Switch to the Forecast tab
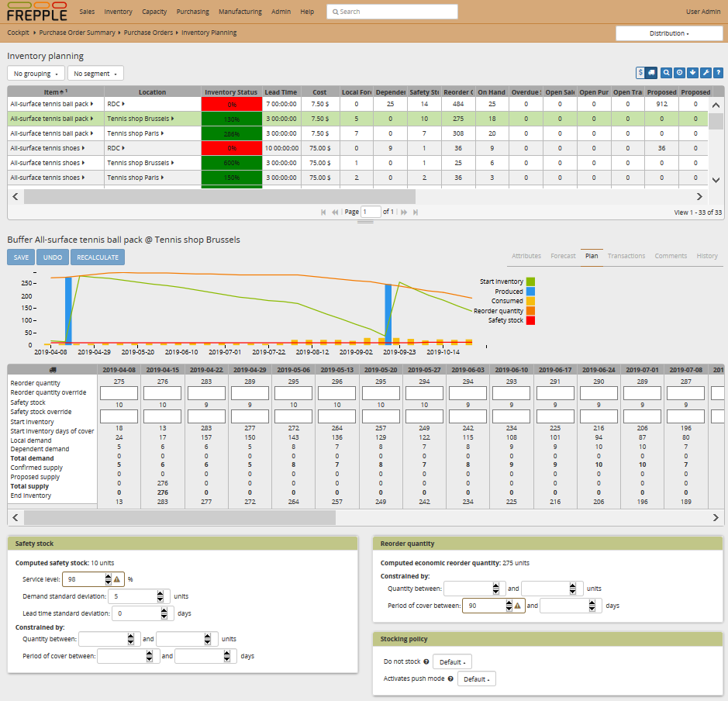 pyautogui.click(x=563, y=256)
